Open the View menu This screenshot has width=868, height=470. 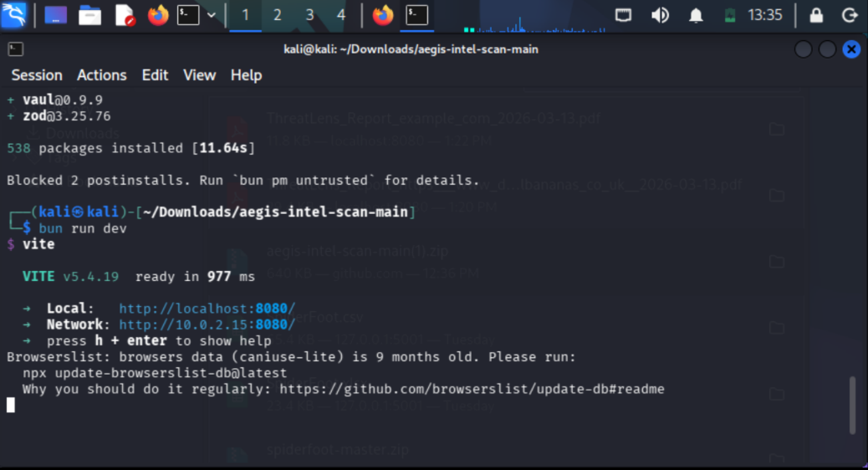pyautogui.click(x=199, y=74)
